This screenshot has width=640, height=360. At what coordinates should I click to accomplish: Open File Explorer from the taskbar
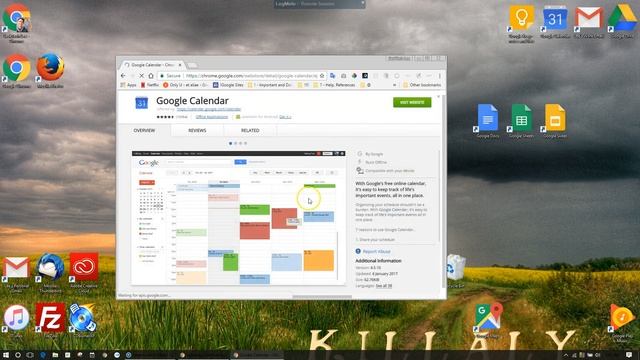tap(55, 355)
